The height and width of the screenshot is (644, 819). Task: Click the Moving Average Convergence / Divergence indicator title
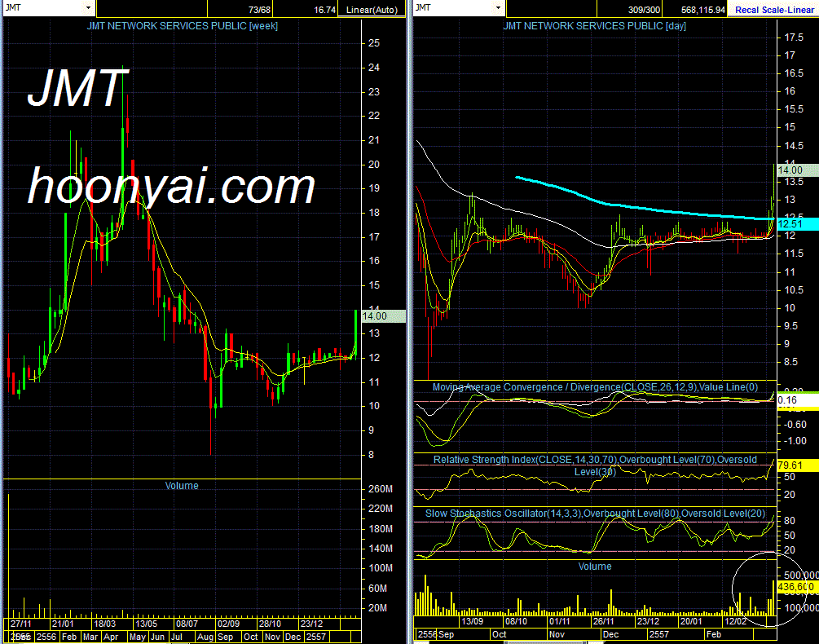click(x=595, y=387)
